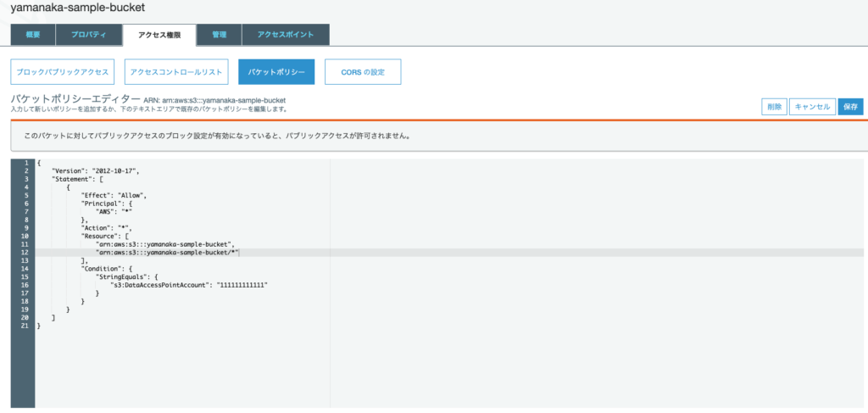This screenshot has height=413, width=868.
Task: Switch to the プロパティ tab
Action: (x=89, y=35)
